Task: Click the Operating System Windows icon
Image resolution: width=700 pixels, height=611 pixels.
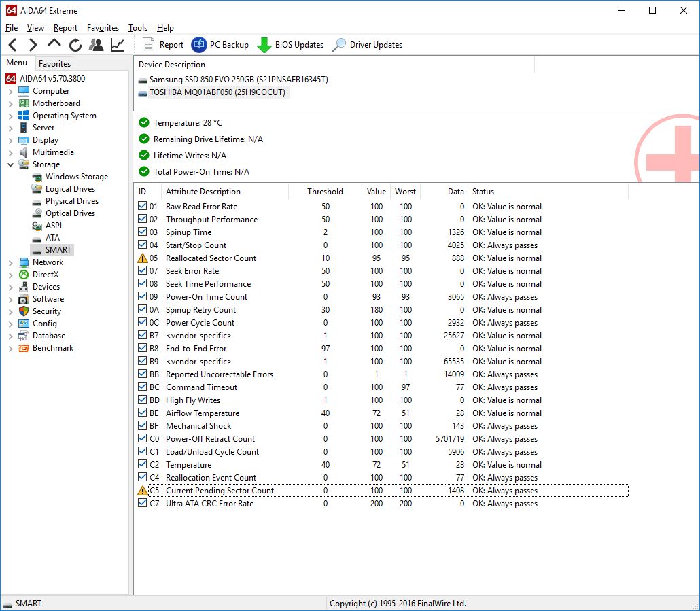Action: (x=24, y=116)
